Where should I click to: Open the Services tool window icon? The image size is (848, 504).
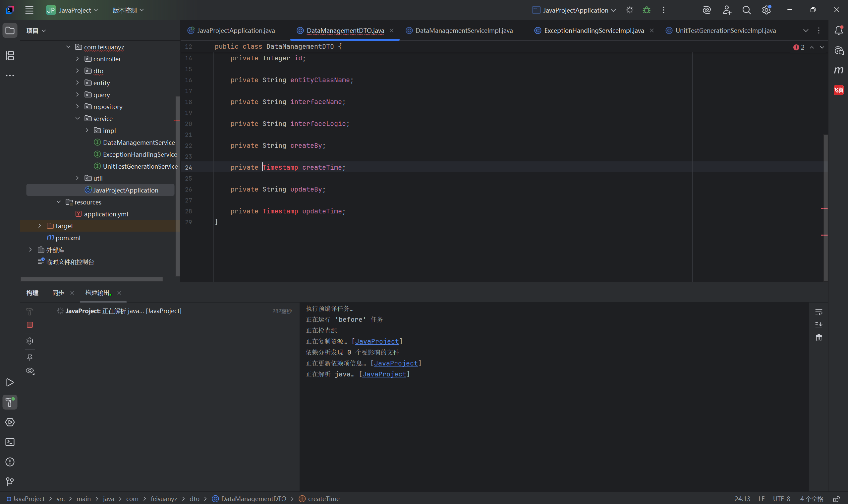pos(10,422)
